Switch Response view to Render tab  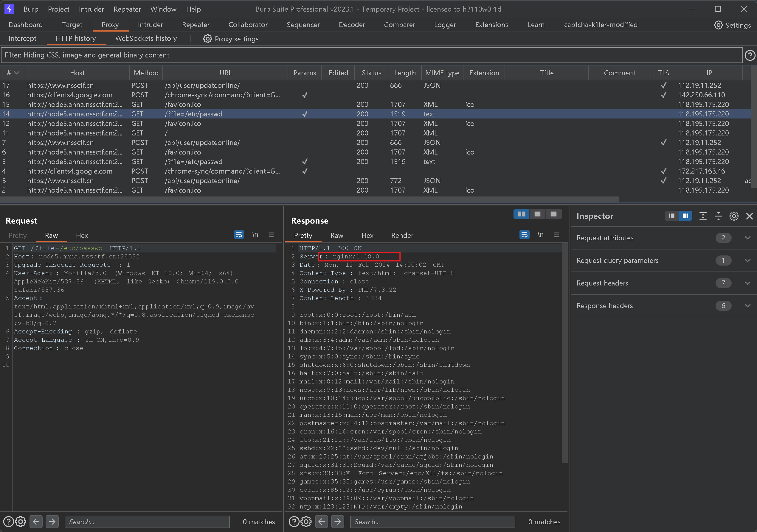coord(402,235)
